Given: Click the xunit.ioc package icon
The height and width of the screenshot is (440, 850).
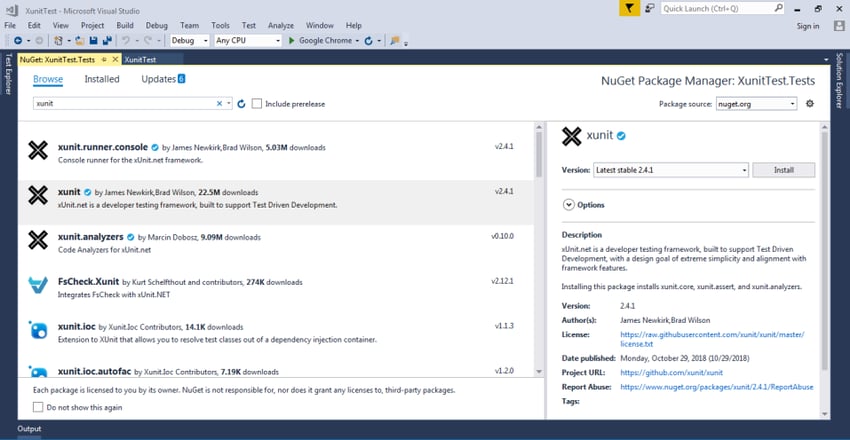Looking at the screenshot, I should tap(38, 329).
